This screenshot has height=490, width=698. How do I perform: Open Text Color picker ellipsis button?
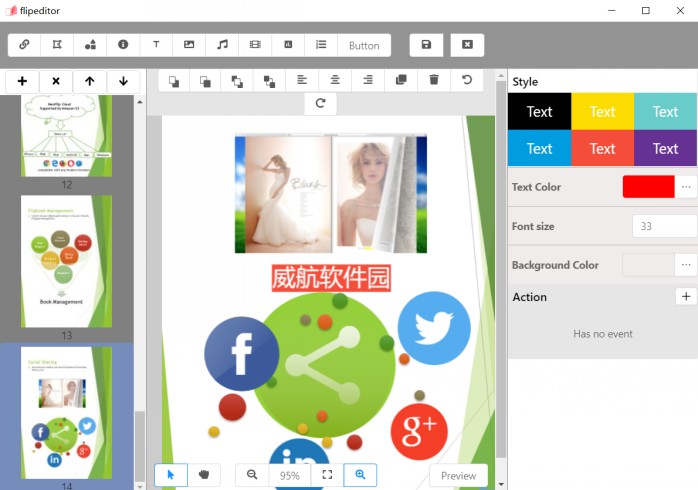click(x=686, y=186)
